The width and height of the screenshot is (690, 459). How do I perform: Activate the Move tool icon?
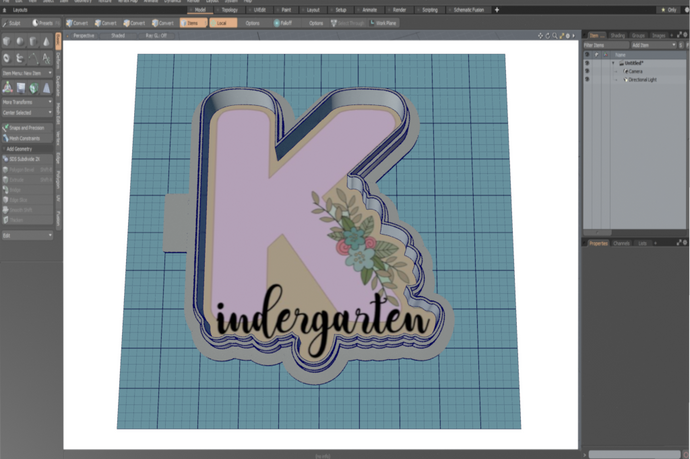coord(21,88)
